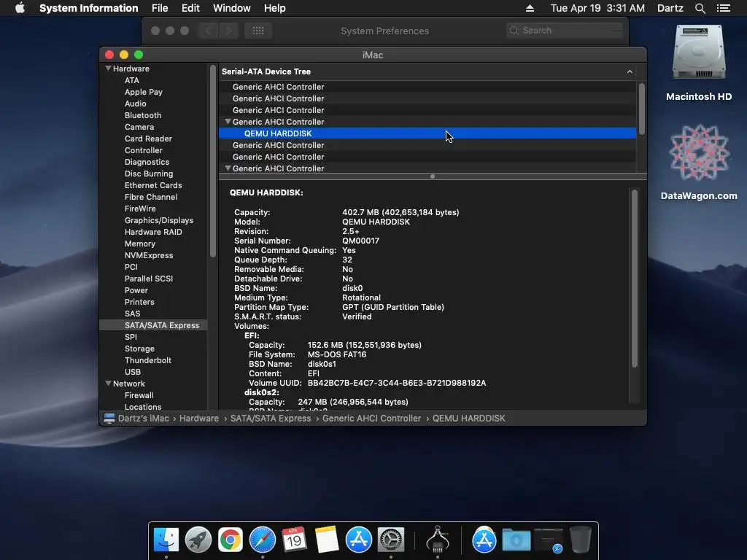Open the Window menu
Screen dimensions: 747x560
231,8
